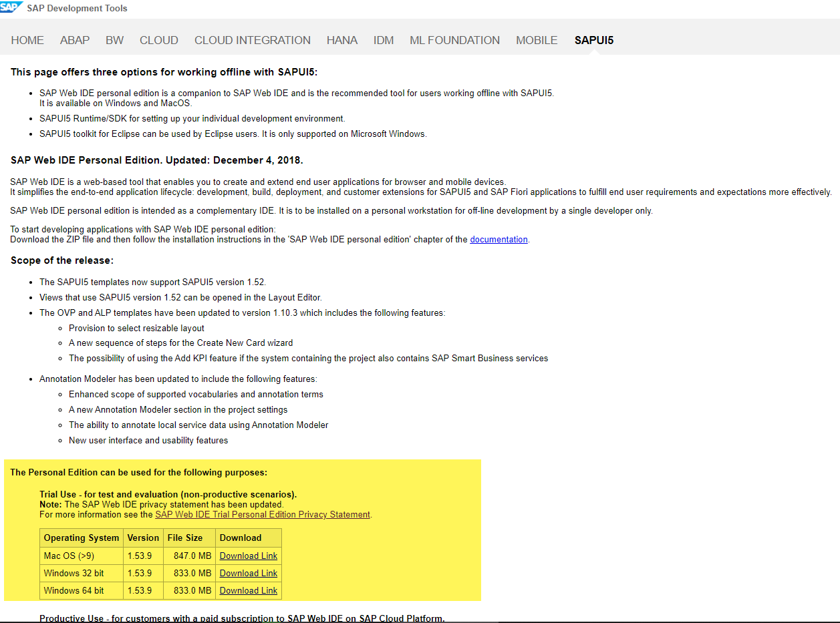Click 'The Personal Edition can be used' heading

click(139, 472)
